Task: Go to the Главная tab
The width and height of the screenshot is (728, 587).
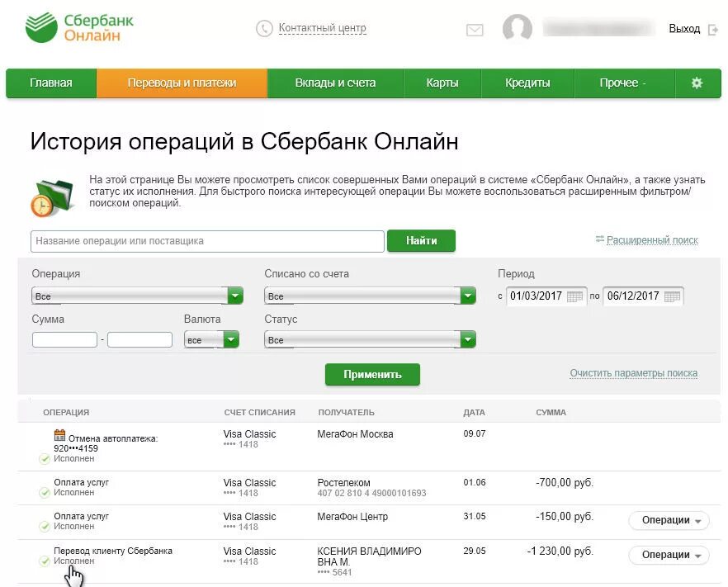Action: coord(51,83)
